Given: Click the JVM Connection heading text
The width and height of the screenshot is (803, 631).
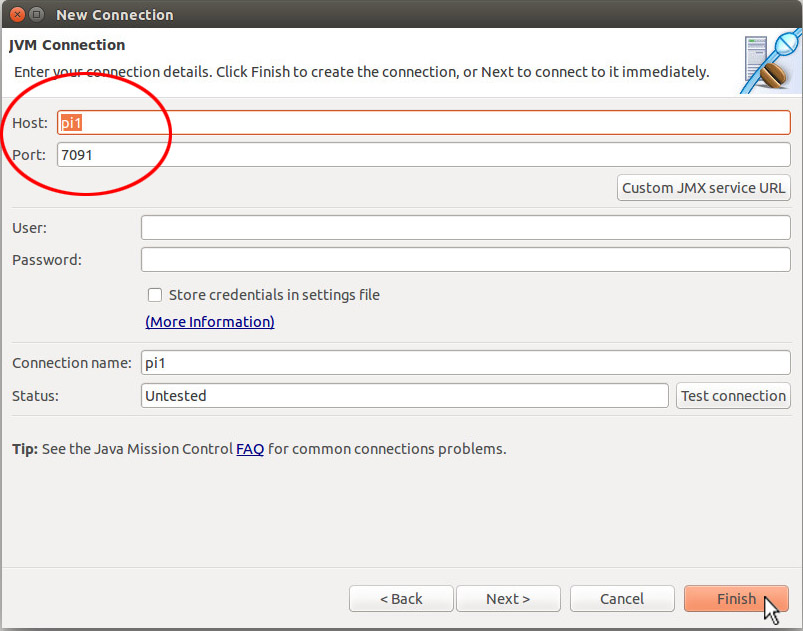Looking at the screenshot, I should click(67, 45).
